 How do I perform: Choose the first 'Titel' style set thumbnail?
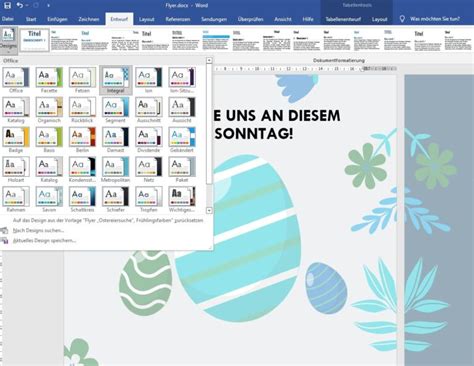point(34,40)
